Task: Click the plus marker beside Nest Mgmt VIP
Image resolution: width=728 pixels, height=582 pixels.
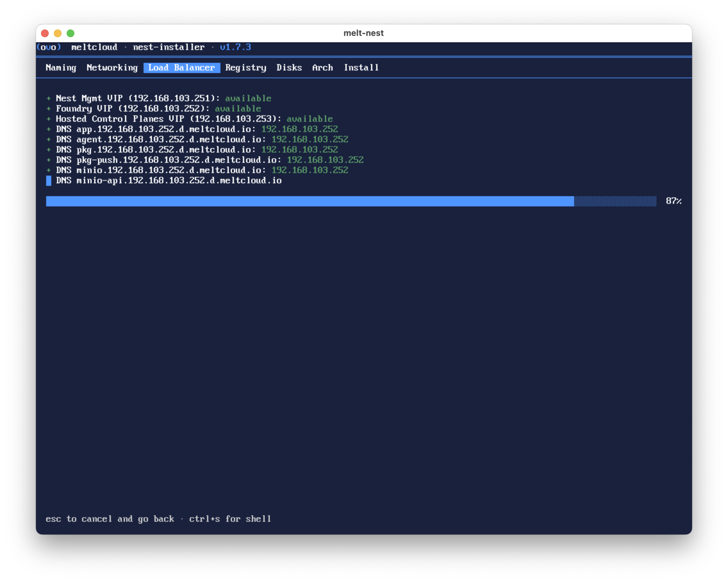Action: click(49, 98)
